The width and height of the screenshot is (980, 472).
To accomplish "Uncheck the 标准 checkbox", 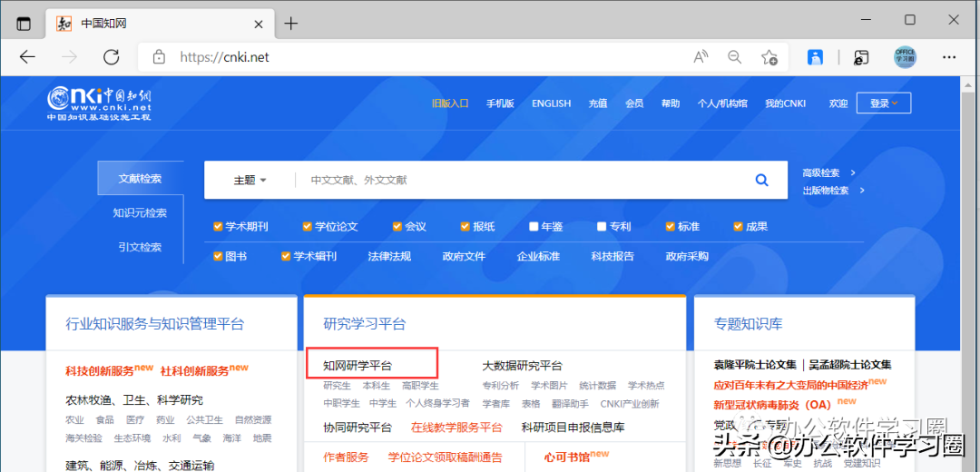I will [670, 227].
